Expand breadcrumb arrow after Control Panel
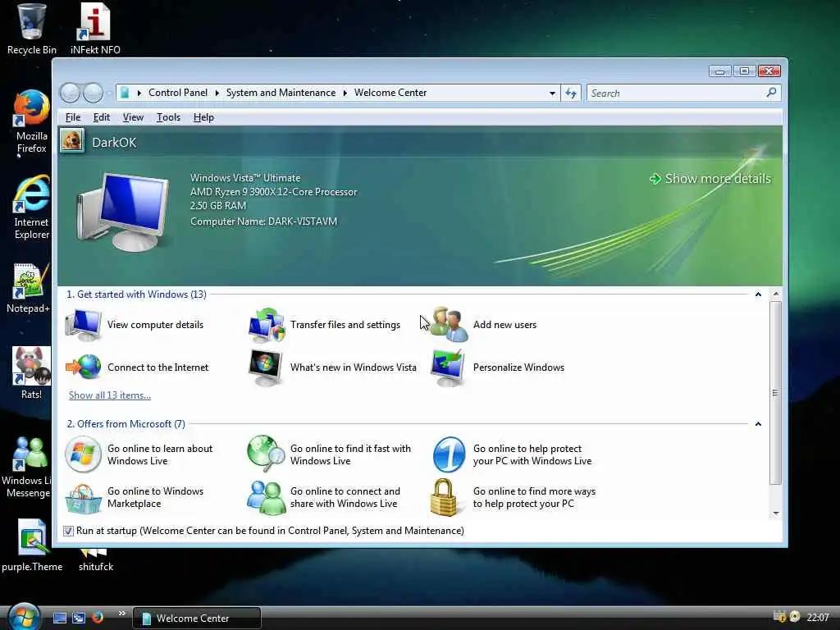The image size is (840, 630). pos(217,94)
